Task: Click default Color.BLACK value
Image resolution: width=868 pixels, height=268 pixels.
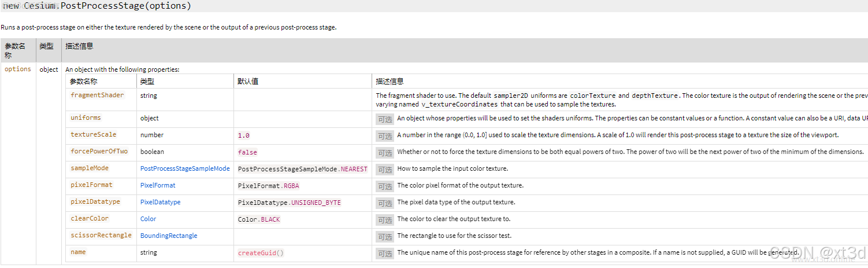Action: tap(259, 219)
